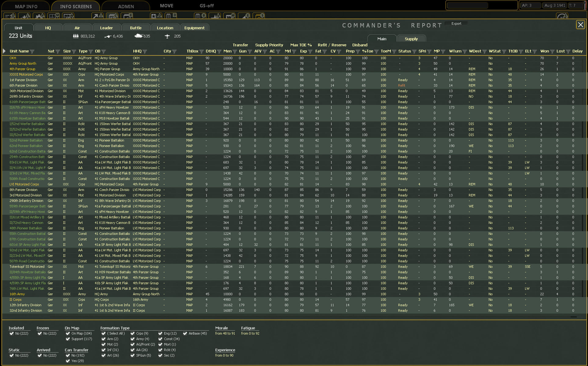Screen dimensions: 588x366
Task: Open the Type column filter funnel
Action: click(x=91, y=52)
